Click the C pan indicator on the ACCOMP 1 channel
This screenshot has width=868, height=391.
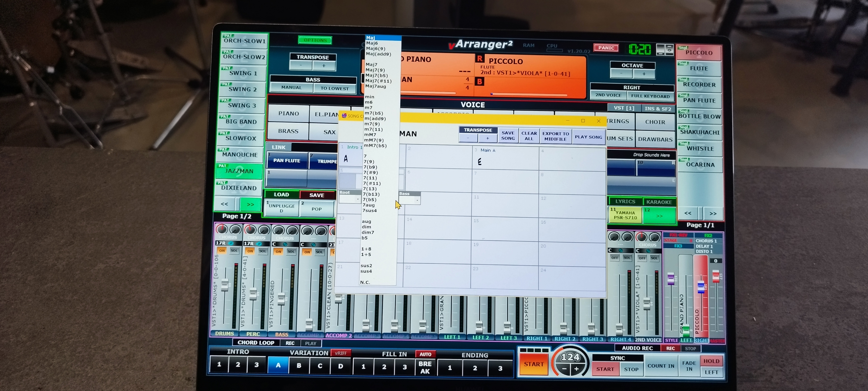click(x=314, y=245)
